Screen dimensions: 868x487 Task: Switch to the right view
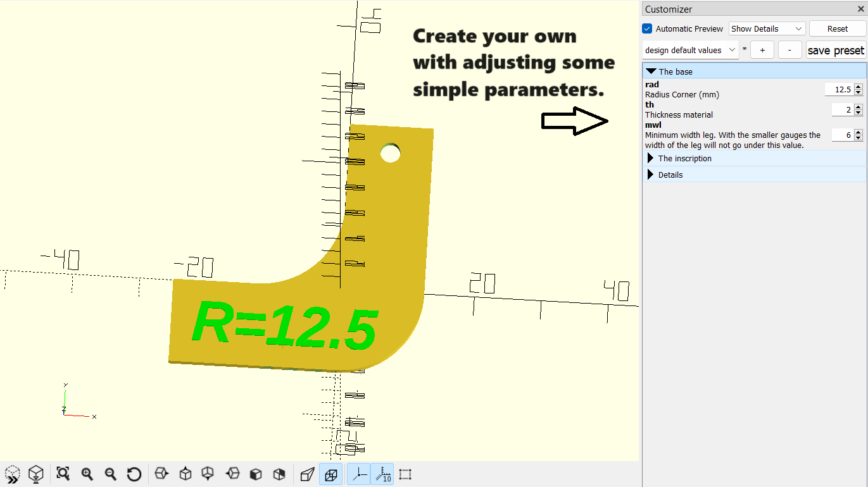161,474
